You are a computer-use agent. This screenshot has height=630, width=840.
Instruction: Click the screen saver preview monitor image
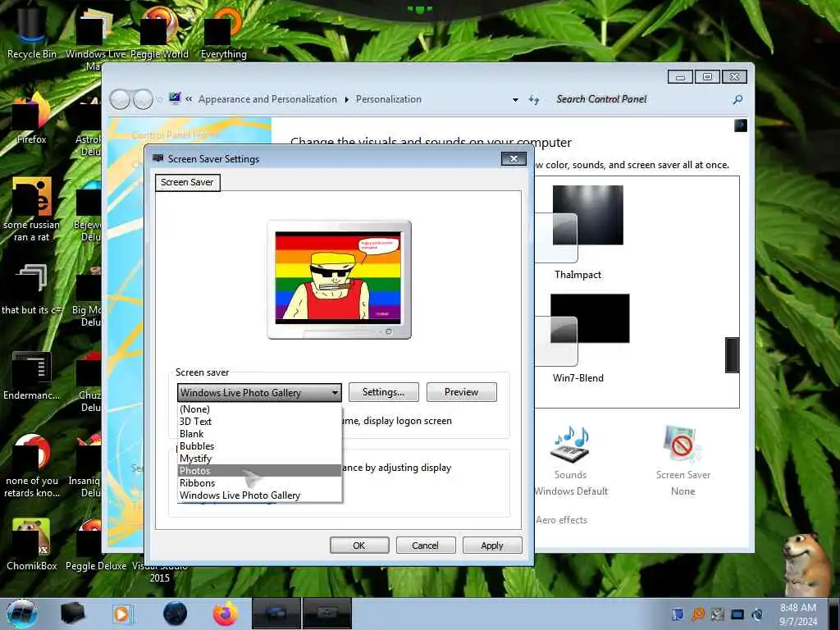click(339, 279)
